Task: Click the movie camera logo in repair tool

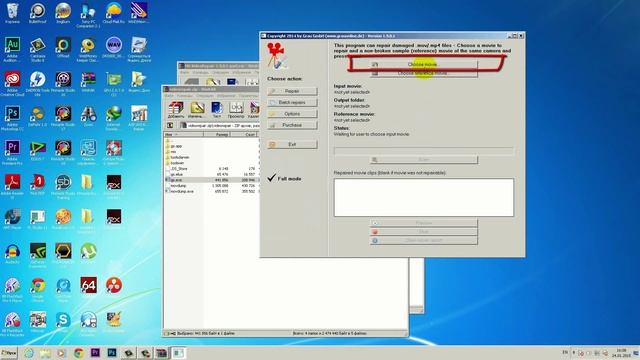Action: 277,55
